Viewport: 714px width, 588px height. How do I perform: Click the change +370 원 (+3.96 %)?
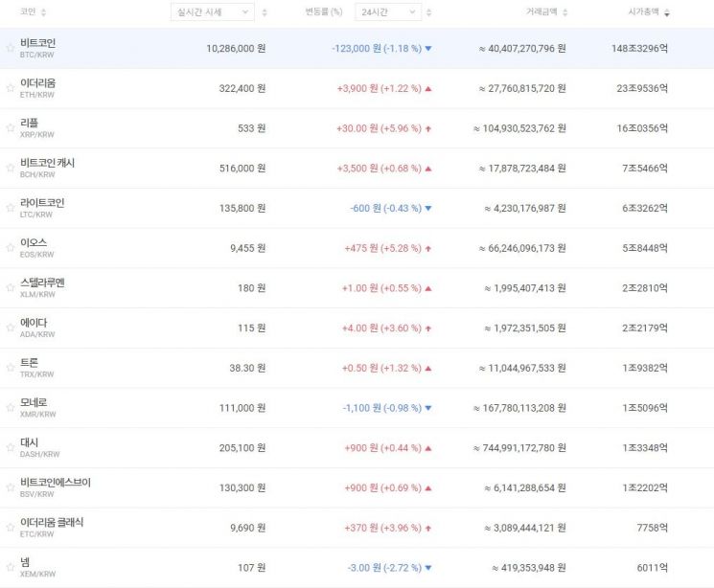tap(383, 528)
